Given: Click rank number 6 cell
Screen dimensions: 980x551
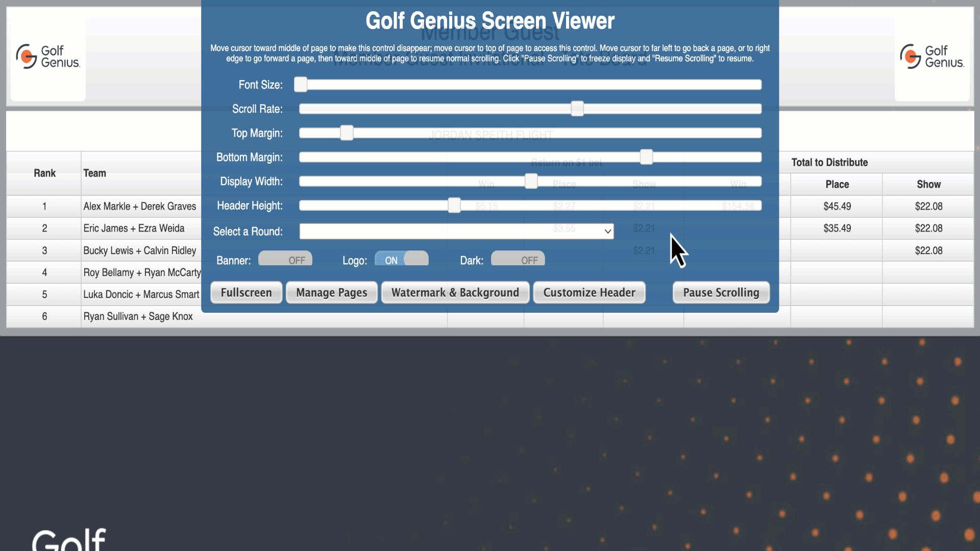Looking at the screenshot, I should tap(44, 316).
